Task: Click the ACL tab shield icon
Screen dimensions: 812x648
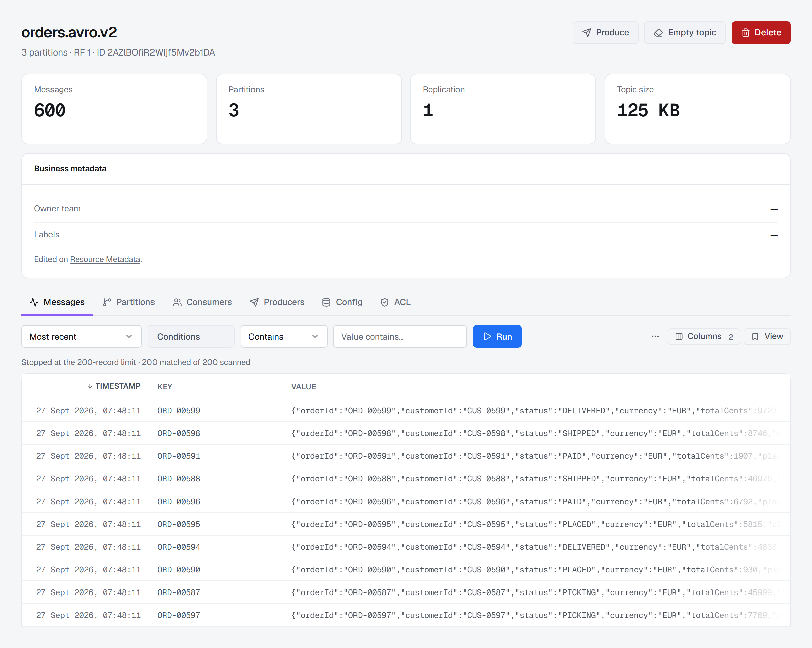Action: 385,302
